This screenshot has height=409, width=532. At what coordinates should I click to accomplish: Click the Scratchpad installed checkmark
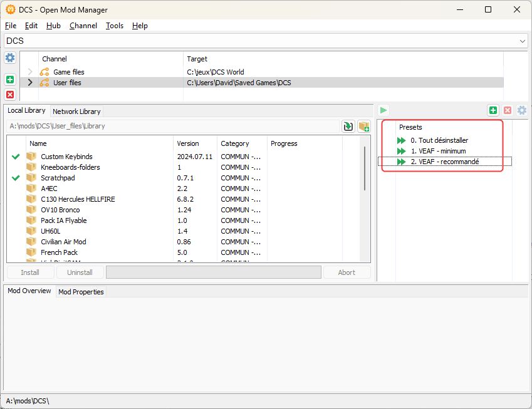16,178
